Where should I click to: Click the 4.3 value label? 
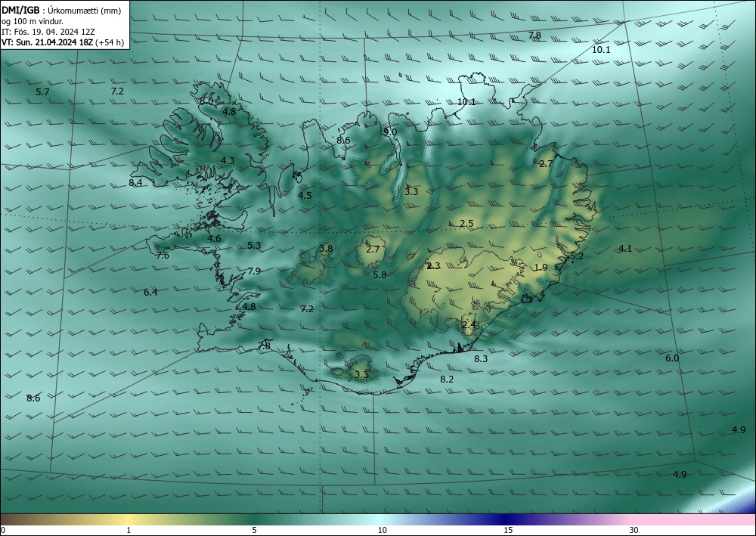pos(228,161)
